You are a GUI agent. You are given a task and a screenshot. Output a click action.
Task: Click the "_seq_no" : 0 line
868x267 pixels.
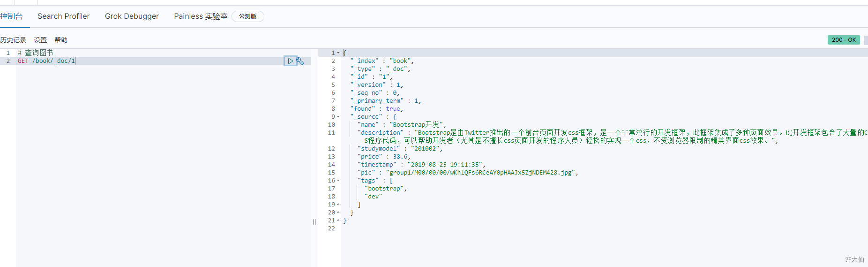tap(375, 93)
